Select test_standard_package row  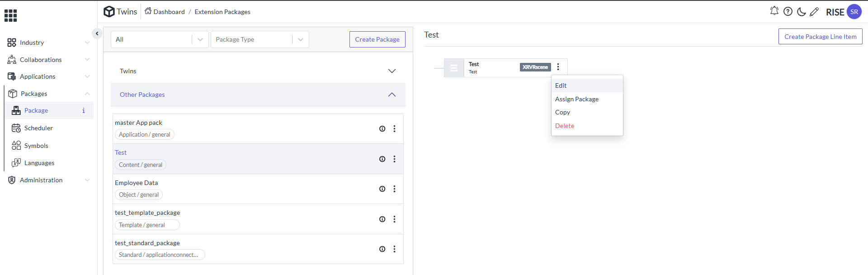(x=258, y=249)
